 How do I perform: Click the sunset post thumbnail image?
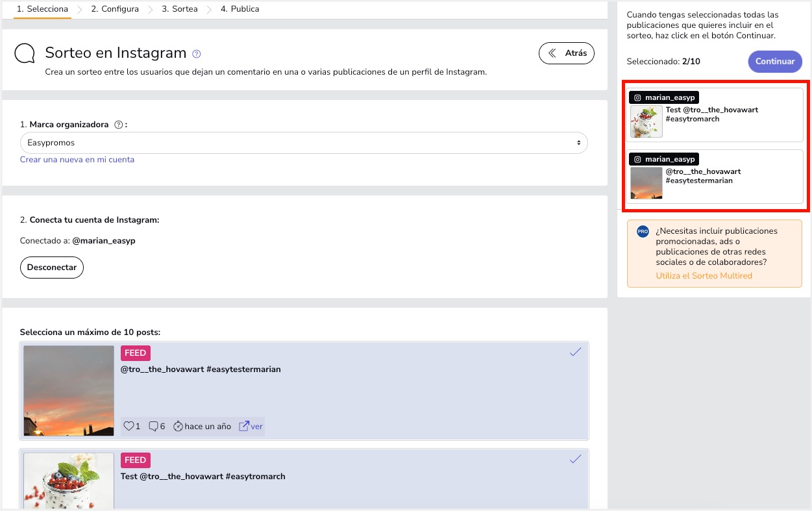69,391
